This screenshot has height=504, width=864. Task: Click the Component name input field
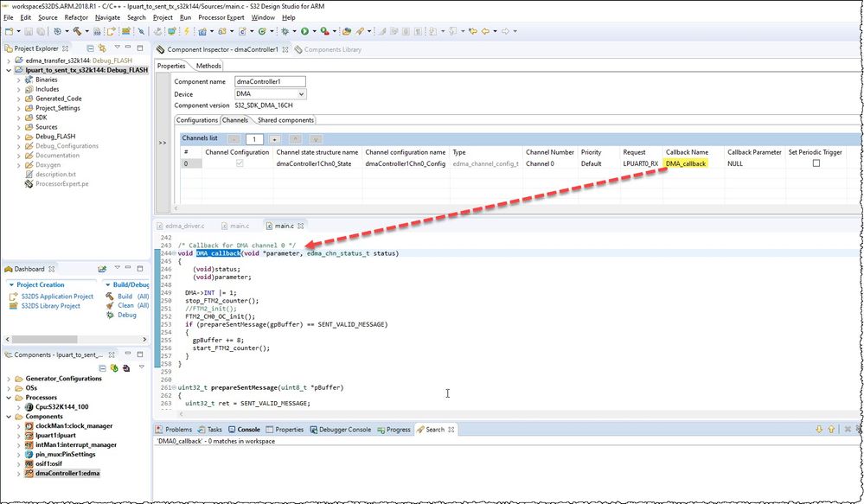(270, 81)
